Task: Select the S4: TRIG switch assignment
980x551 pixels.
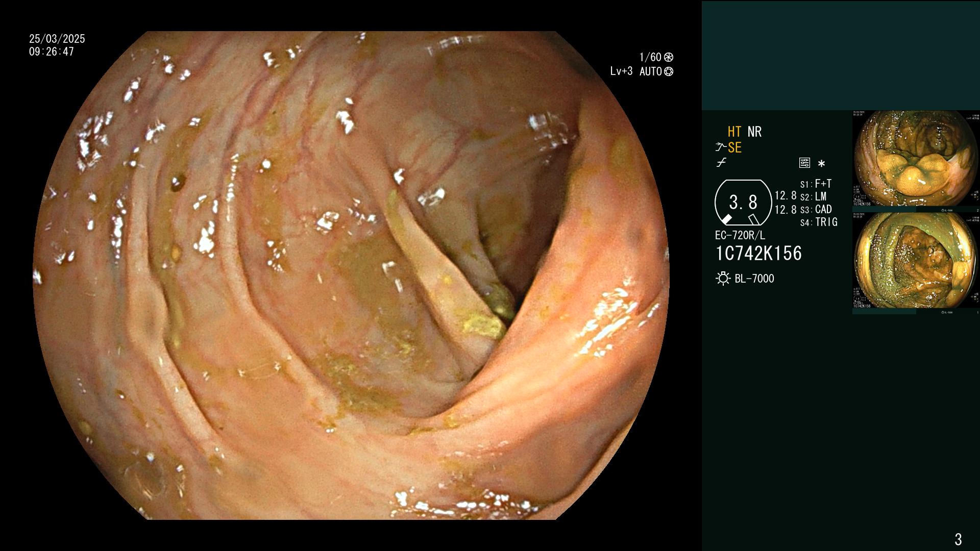Action: pos(819,222)
